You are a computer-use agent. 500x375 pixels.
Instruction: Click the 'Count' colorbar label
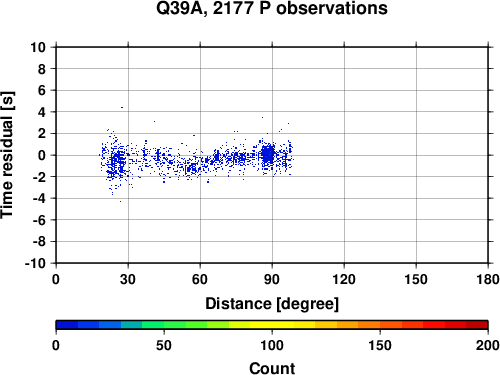[x=272, y=368]
